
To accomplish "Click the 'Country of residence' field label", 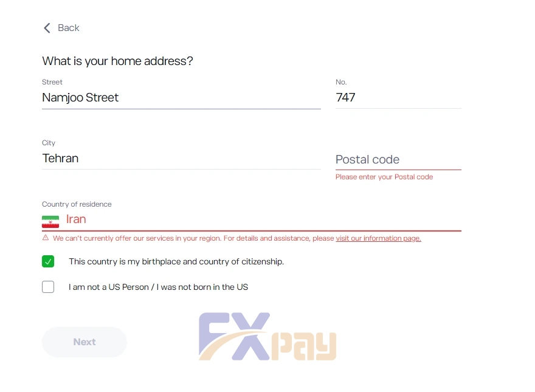I will click(x=77, y=204).
